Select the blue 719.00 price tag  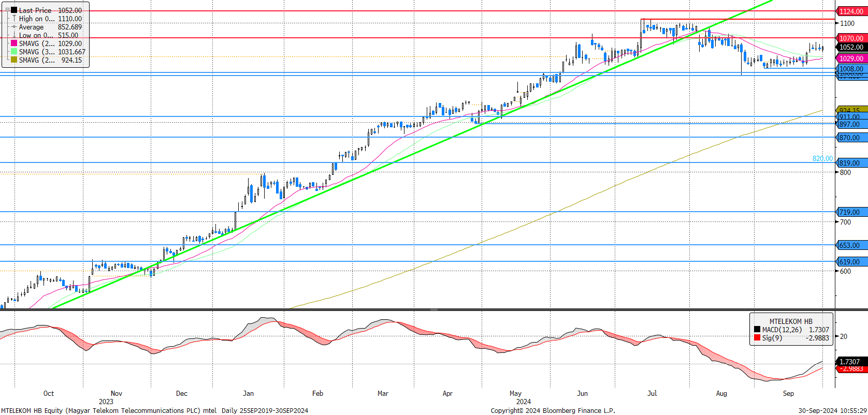click(851, 212)
